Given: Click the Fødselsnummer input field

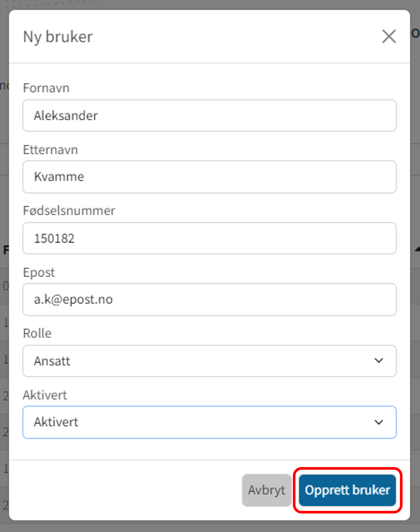Looking at the screenshot, I should pyautogui.click(x=209, y=238).
